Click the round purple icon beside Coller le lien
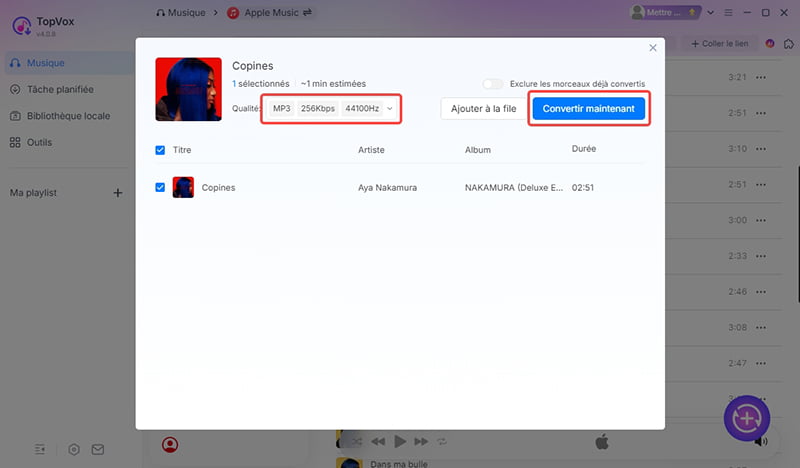This screenshot has width=800, height=468. coord(770,44)
